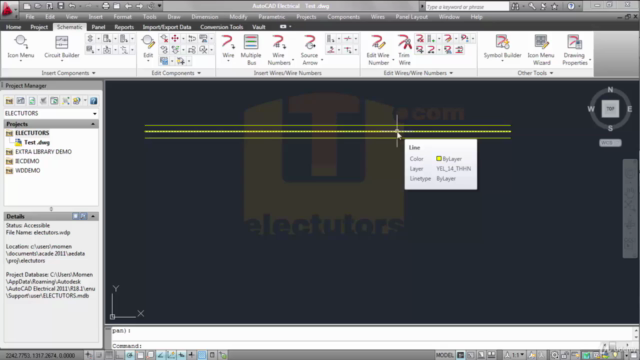
Task: Open the Wire Numbers tool
Action: [x=279, y=50]
